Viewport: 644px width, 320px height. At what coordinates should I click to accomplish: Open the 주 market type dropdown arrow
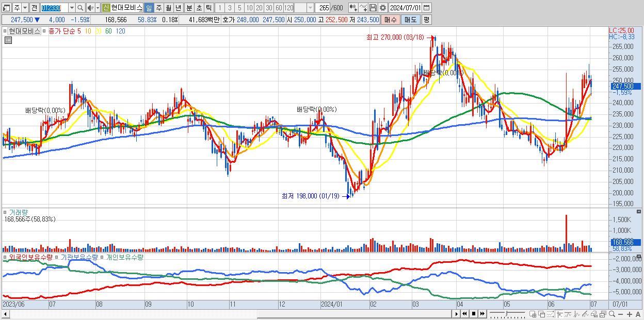click(x=25, y=8)
